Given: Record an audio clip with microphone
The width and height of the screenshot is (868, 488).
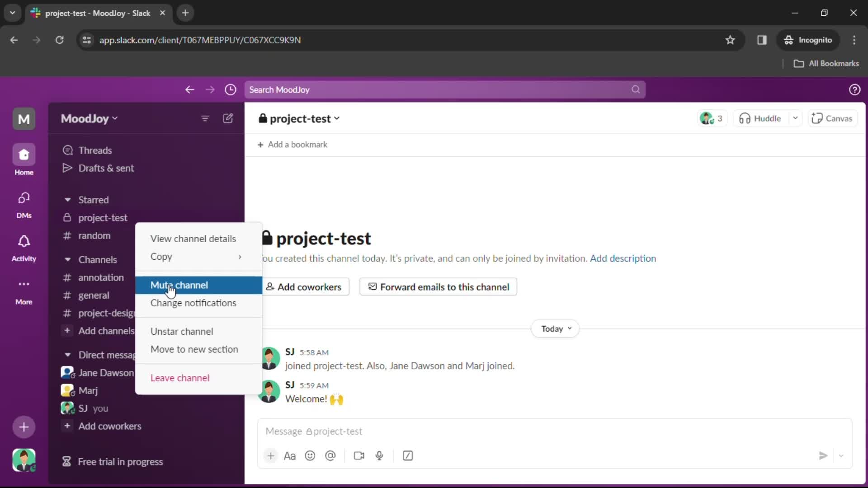Looking at the screenshot, I should (379, 455).
